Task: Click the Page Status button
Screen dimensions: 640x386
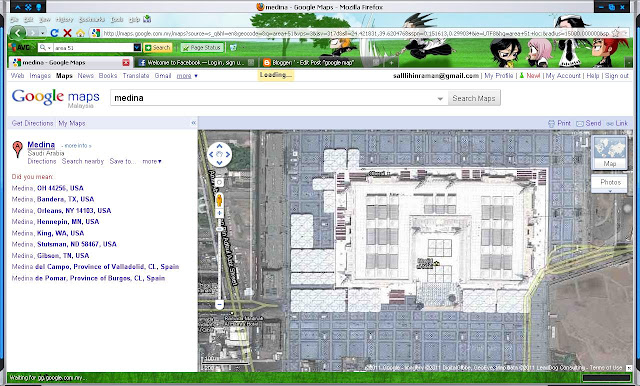Action: (202, 48)
